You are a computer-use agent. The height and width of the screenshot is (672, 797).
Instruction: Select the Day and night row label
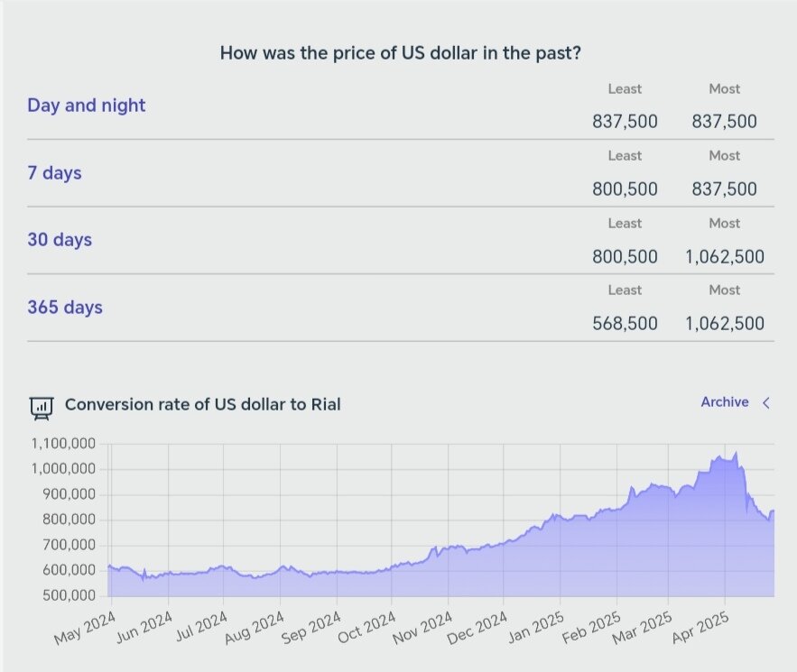87,106
